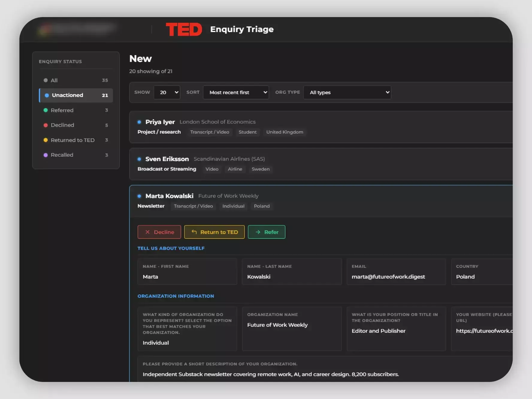Click the TED logo
The width and height of the screenshot is (532, 399).
[184, 29]
